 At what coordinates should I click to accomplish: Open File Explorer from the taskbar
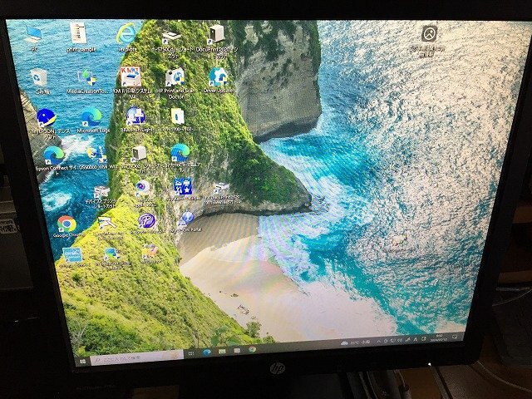[x=222, y=351]
